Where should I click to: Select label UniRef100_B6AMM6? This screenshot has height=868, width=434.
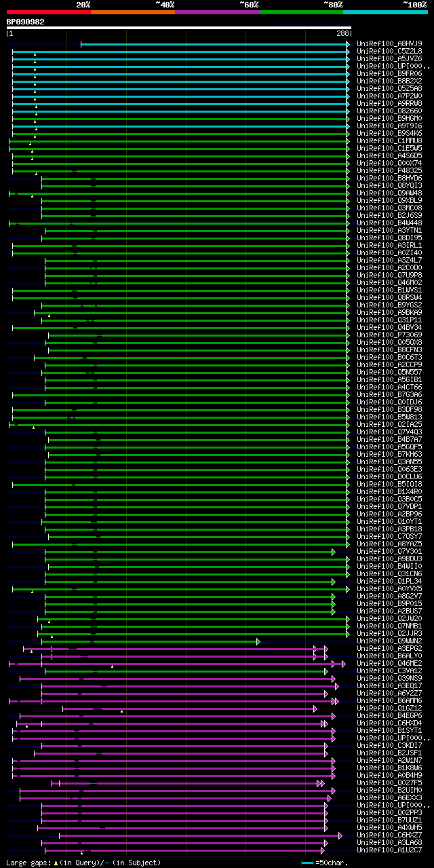[x=389, y=701]
